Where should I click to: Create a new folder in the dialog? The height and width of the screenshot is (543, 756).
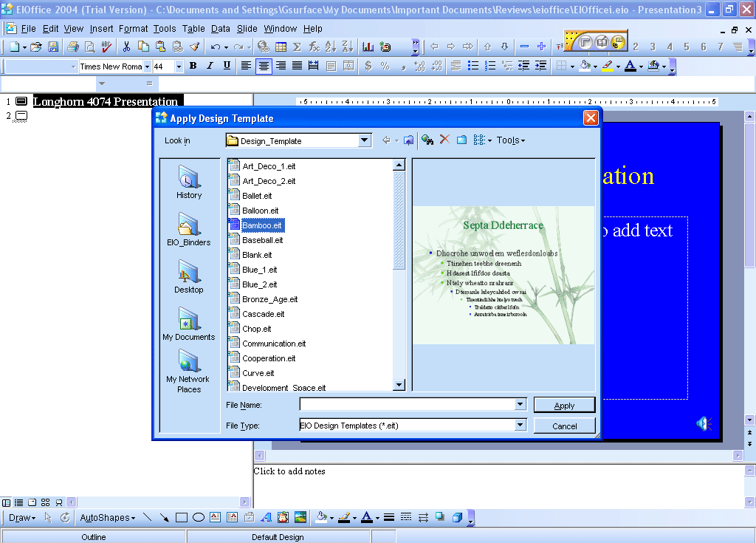click(461, 140)
